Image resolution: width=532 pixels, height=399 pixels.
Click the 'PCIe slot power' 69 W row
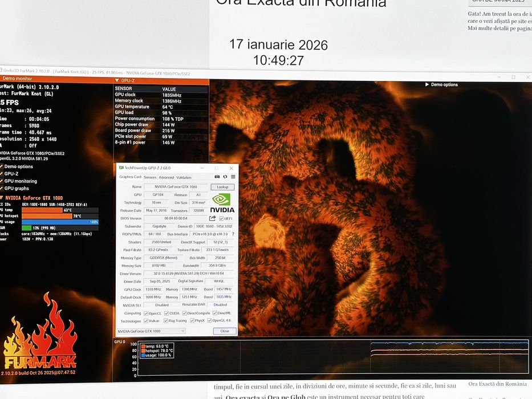coord(161,137)
